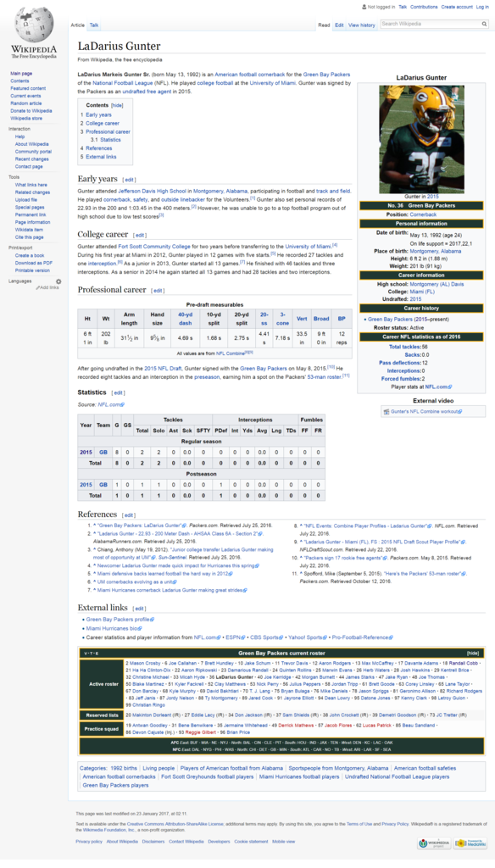This screenshot has height=868, width=495.
Task: Open Green Bay Packers players category
Action: (x=115, y=786)
